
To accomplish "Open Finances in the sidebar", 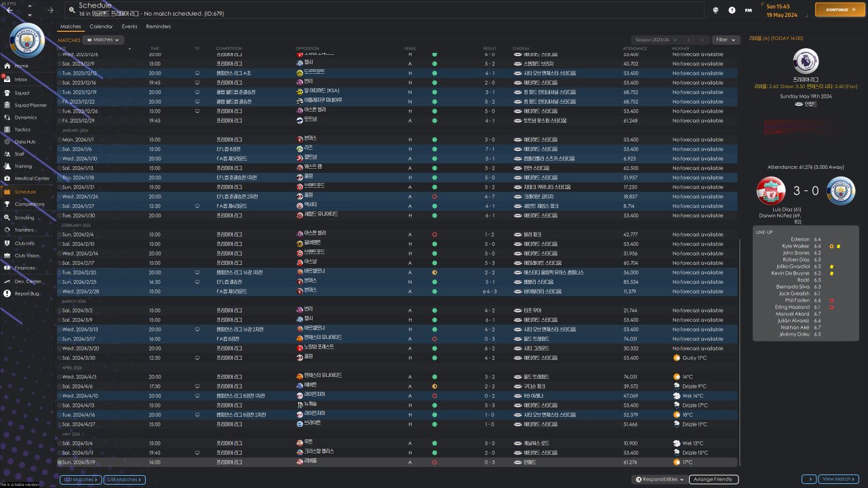I will tap(25, 268).
